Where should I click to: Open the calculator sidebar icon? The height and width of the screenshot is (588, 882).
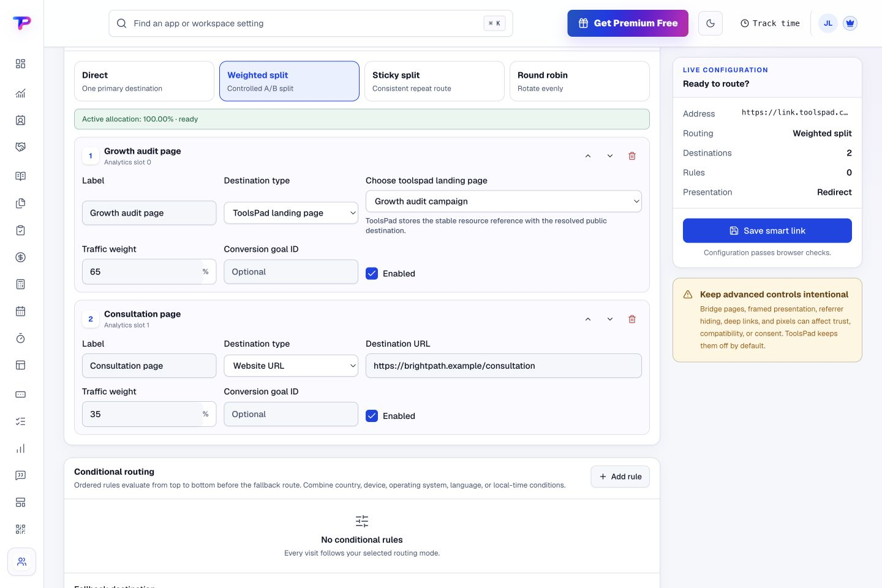pyautogui.click(x=20, y=284)
